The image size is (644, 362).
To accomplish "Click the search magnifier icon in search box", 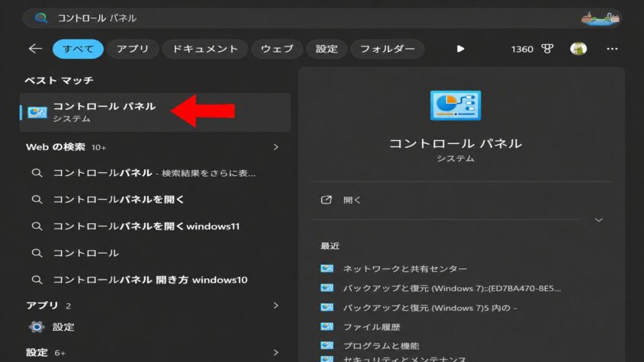I will coord(40,18).
